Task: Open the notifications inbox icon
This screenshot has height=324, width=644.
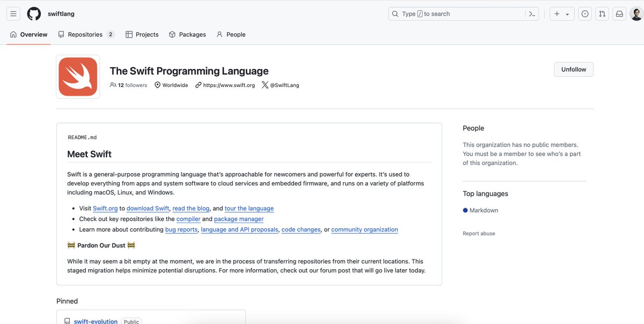Action: 619,13
